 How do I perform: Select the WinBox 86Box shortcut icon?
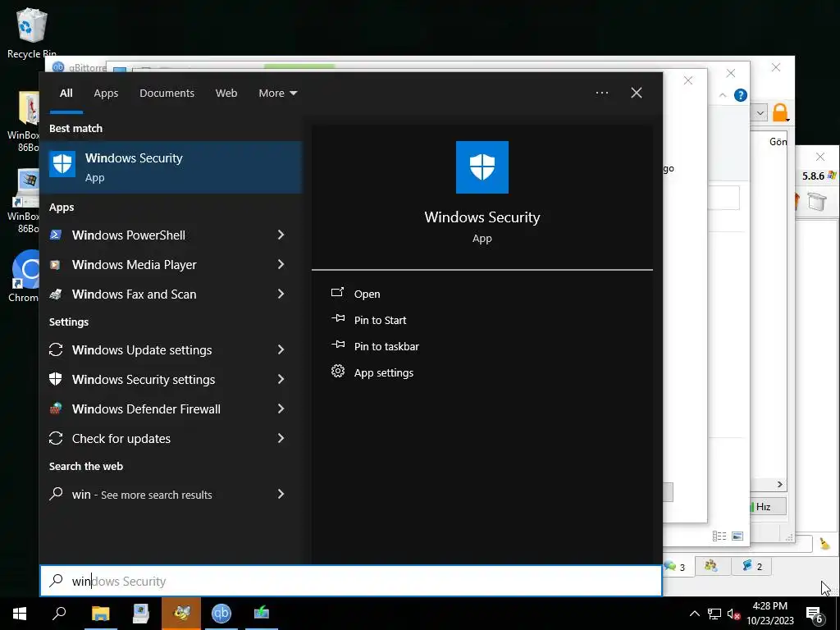coord(24,201)
